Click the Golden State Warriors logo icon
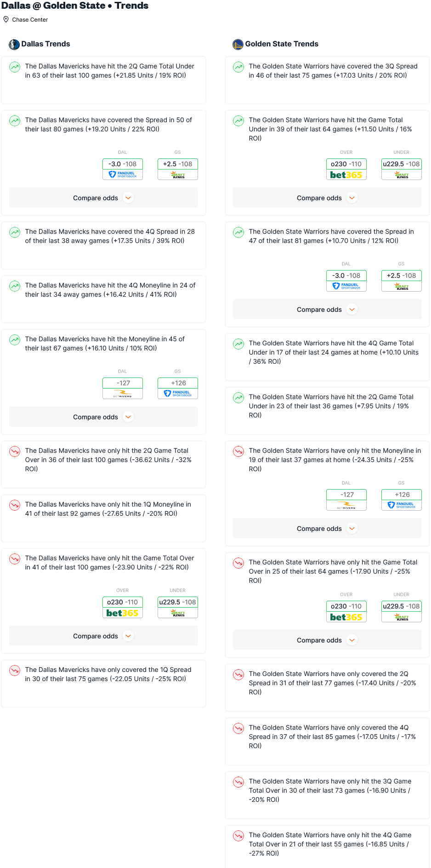 click(238, 44)
